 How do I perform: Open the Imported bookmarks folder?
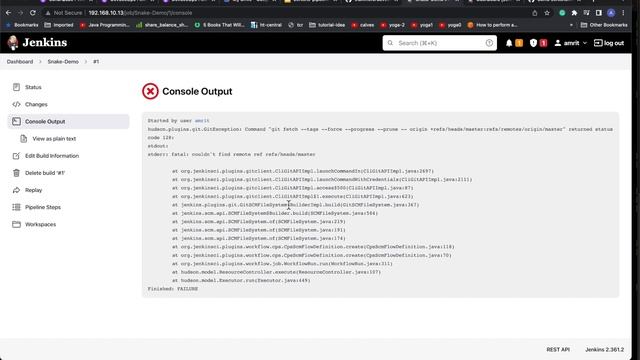(59, 25)
